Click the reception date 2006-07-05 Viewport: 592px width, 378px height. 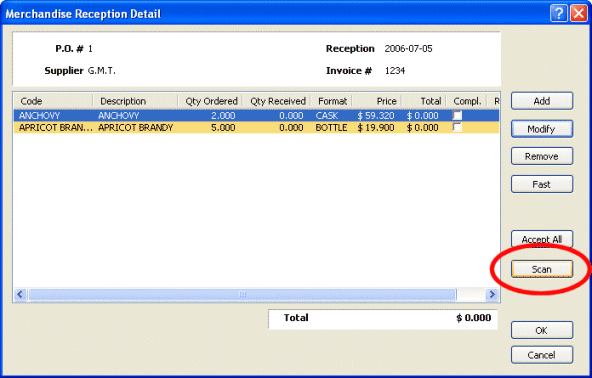click(x=408, y=49)
